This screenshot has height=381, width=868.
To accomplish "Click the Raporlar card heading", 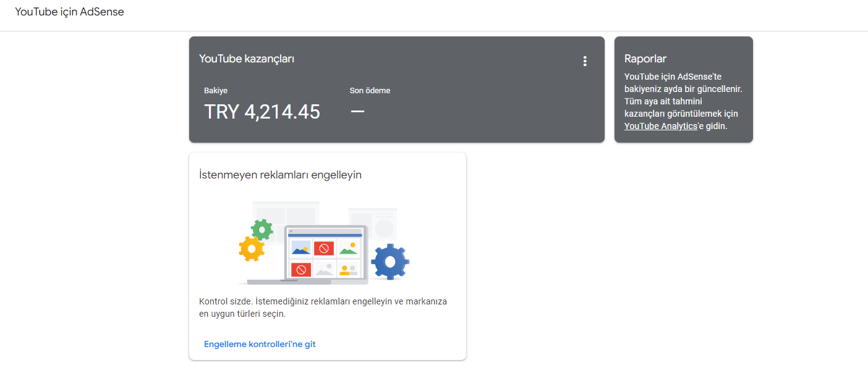I will 645,59.
